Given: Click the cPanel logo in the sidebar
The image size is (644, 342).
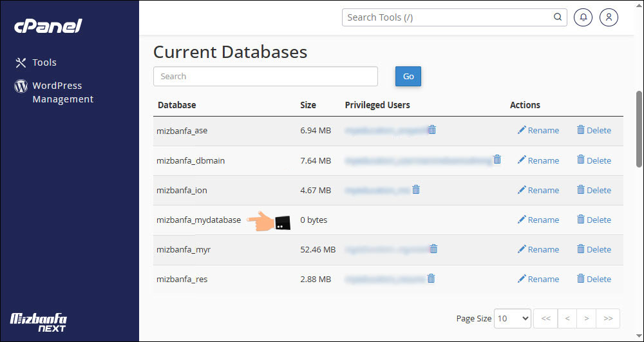Looking at the screenshot, I should pos(48,26).
